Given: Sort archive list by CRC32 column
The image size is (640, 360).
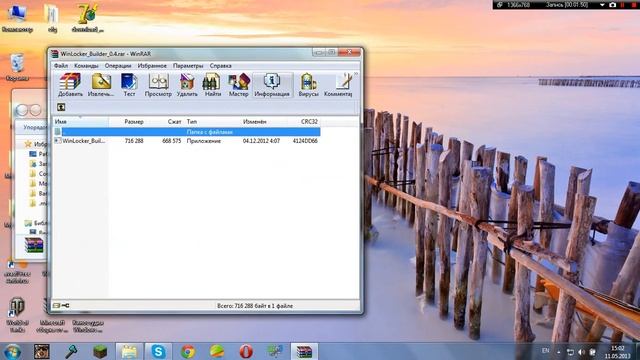Looking at the screenshot, I should (x=303, y=122).
